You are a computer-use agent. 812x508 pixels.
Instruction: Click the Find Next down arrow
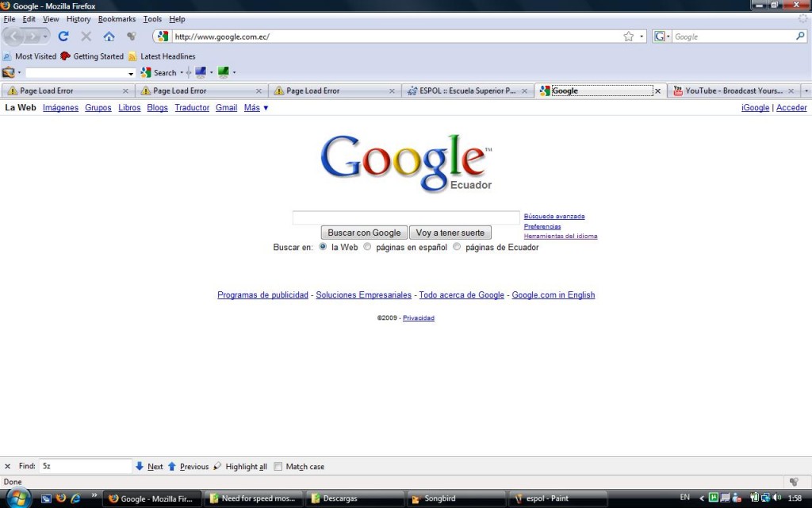coord(139,466)
